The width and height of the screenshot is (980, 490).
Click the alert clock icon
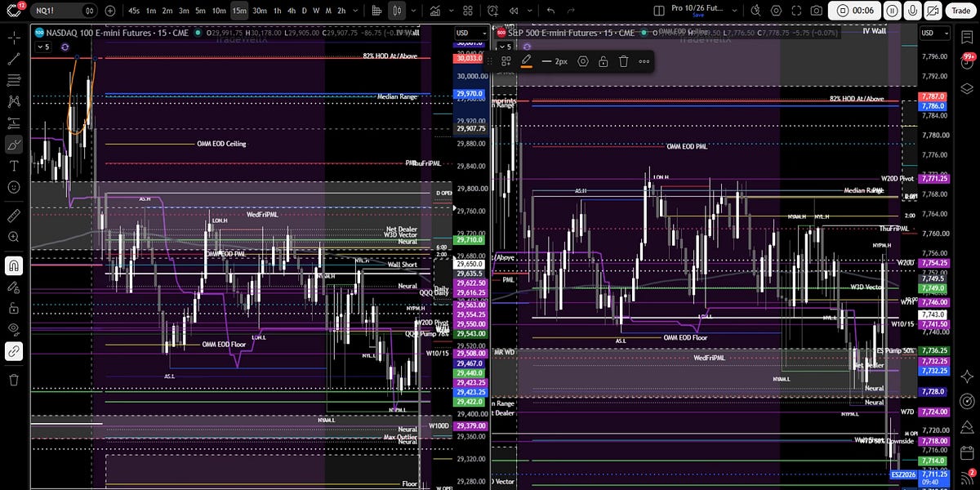click(492, 11)
